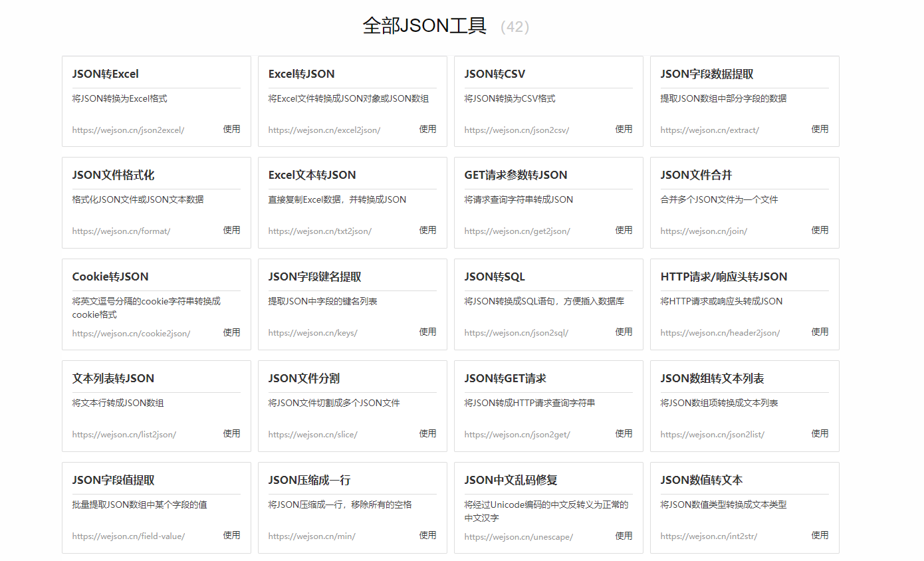Image resolution: width=924 pixels, height=561 pixels.
Task: Click 使用 on JSON字段数据提取
Action: (820, 130)
